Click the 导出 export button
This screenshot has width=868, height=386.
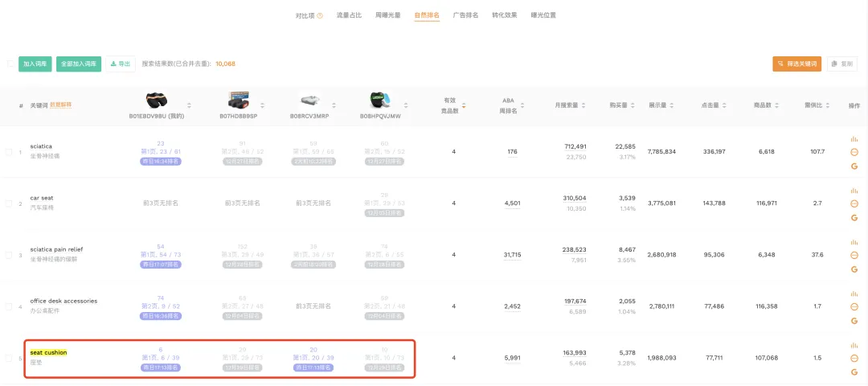120,64
